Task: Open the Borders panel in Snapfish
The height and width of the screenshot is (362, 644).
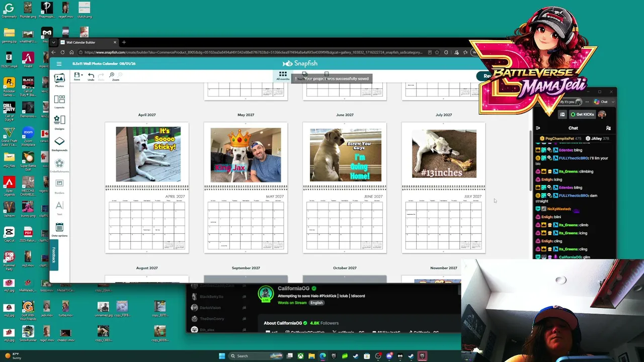Action: coord(59,187)
